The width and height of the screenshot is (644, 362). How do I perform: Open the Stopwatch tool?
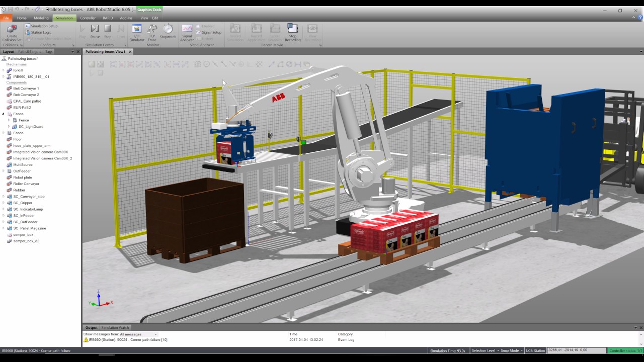(x=168, y=32)
